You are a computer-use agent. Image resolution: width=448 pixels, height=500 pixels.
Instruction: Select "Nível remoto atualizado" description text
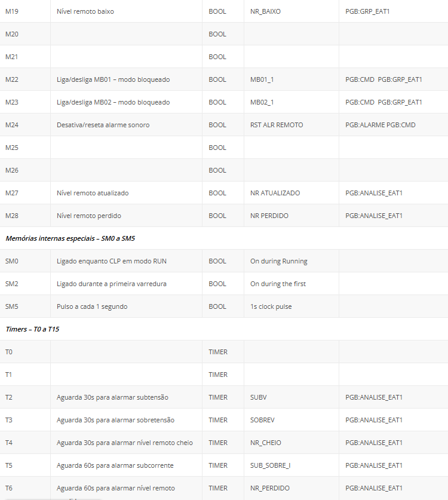click(x=93, y=193)
